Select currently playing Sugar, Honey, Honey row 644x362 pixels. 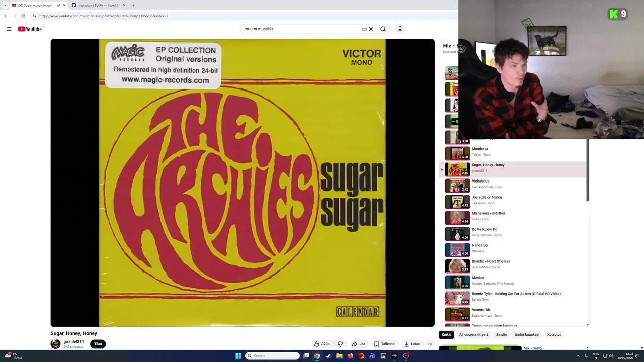click(x=513, y=169)
